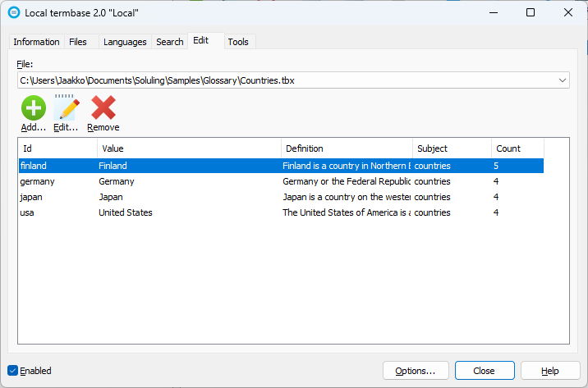Image resolution: width=588 pixels, height=388 pixels.
Task: Click the pencil Edit icon
Action: (66, 108)
